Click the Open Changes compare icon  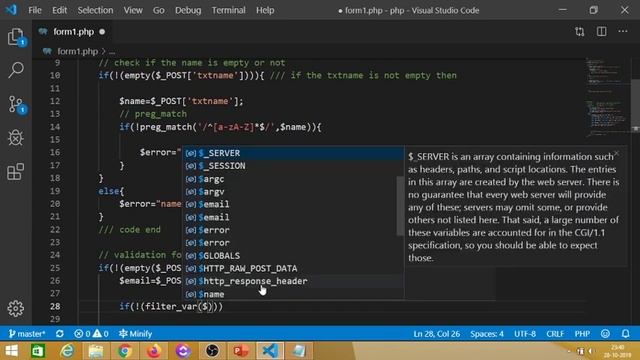(580, 31)
